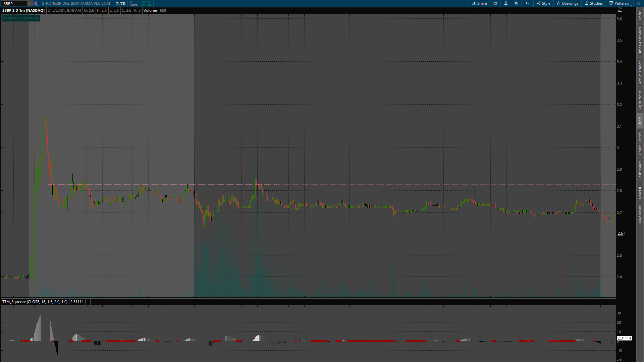Open the Studies menu
This screenshot has height=362, width=644.
tap(594, 3)
